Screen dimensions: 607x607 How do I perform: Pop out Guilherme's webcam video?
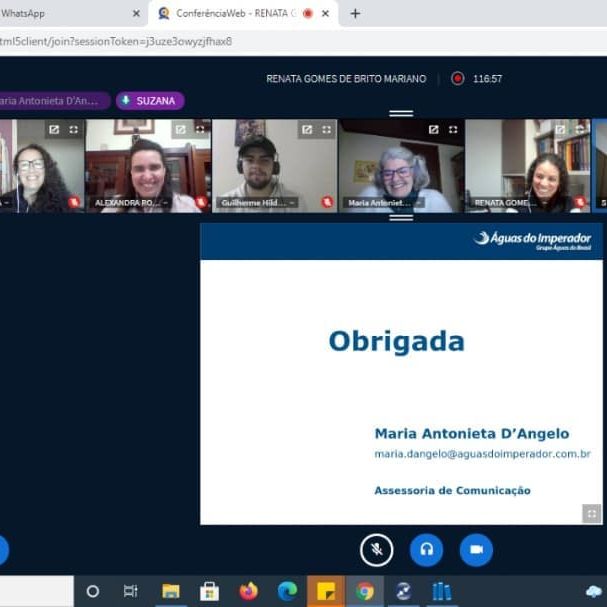click(307, 129)
